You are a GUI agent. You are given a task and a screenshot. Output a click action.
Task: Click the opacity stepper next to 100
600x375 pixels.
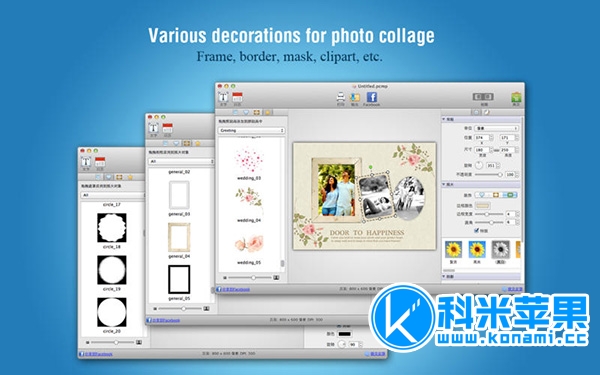tap(517, 174)
